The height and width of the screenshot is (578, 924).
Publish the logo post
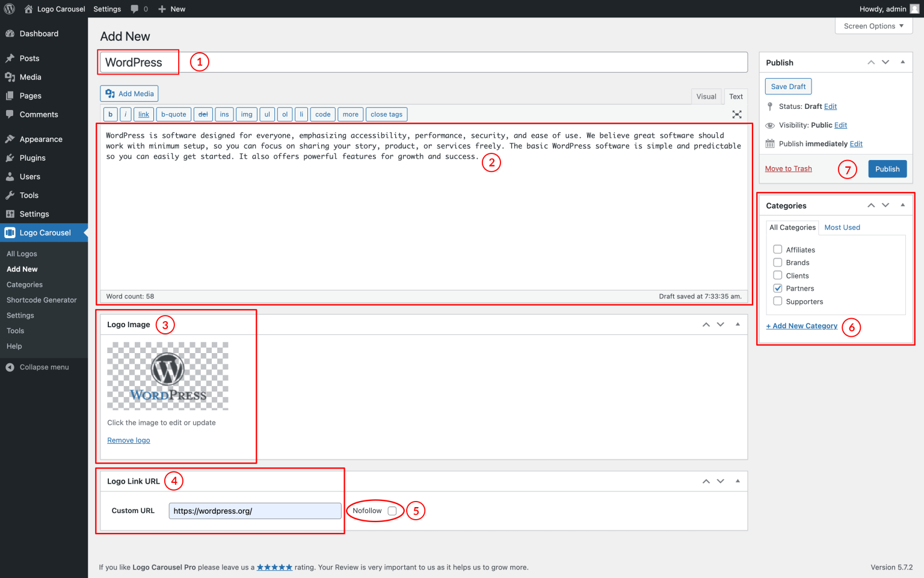pos(887,168)
